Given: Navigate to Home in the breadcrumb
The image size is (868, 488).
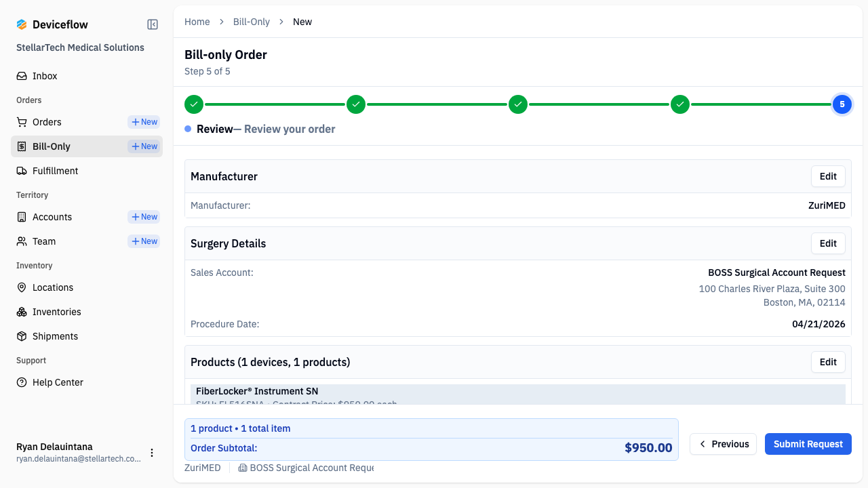Looking at the screenshot, I should (197, 22).
